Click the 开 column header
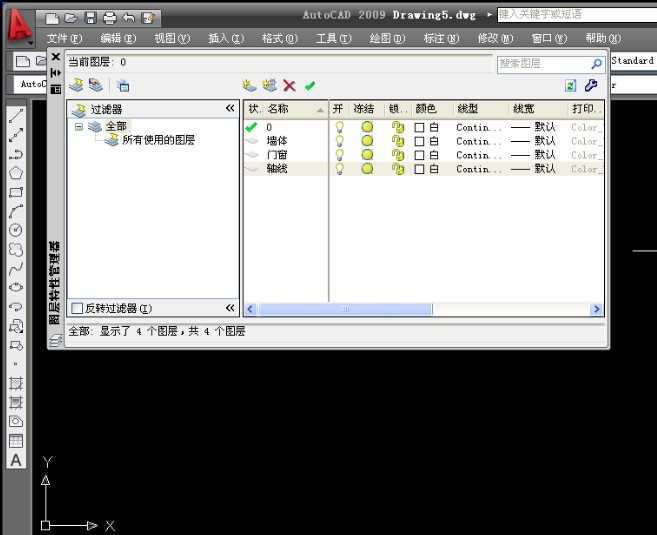The height and width of the screenshot is (535, 657). [338, 109]
